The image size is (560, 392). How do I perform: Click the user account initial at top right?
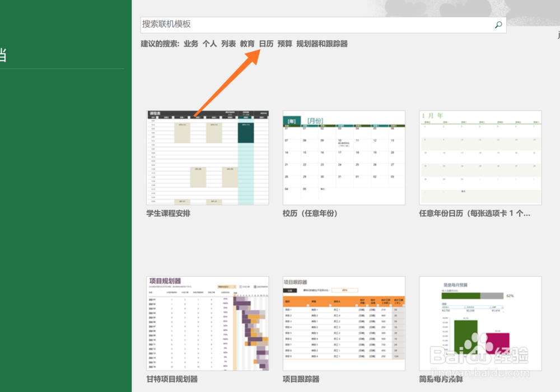(x=557, y=34)
